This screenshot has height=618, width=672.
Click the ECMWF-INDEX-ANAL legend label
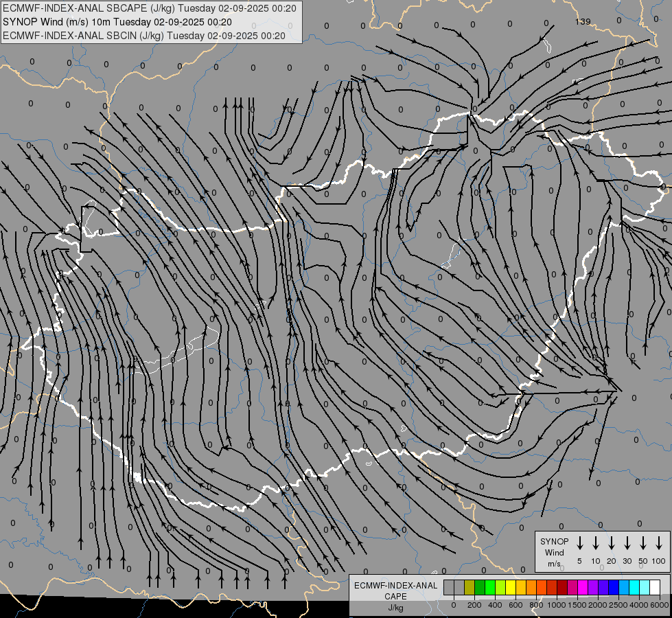tap(395, 586)
